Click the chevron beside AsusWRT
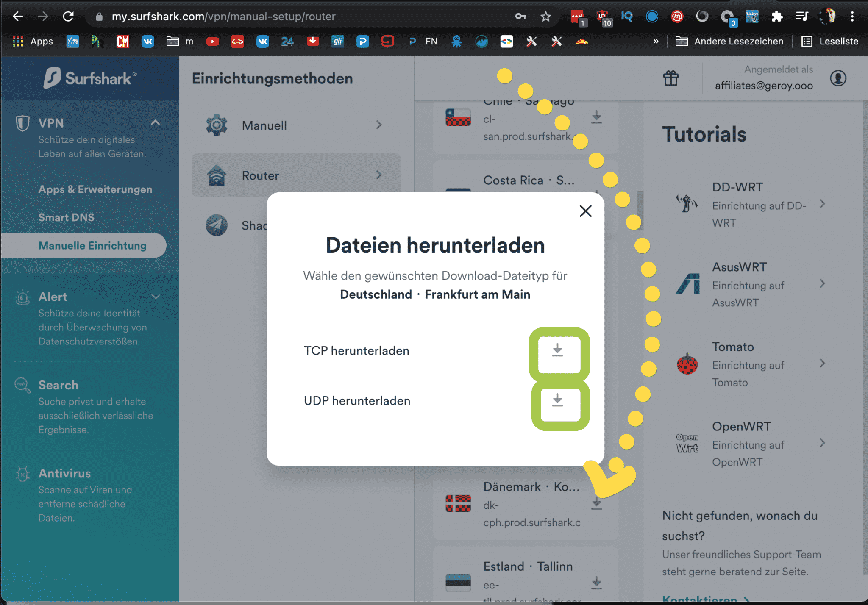 822,283
